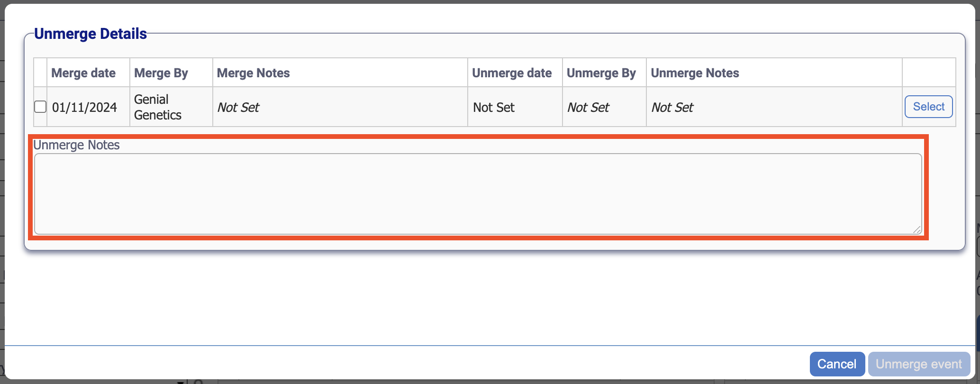Click the Unmerge Notes table column header

695,73
